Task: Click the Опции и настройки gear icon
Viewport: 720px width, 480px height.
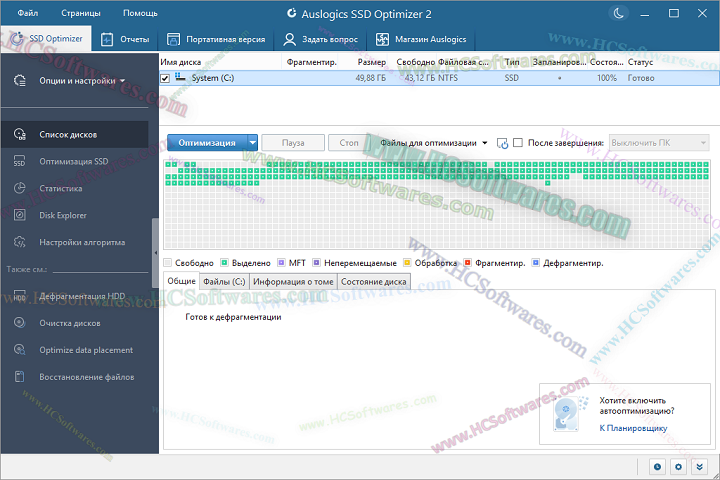Action: coord(20,80)
